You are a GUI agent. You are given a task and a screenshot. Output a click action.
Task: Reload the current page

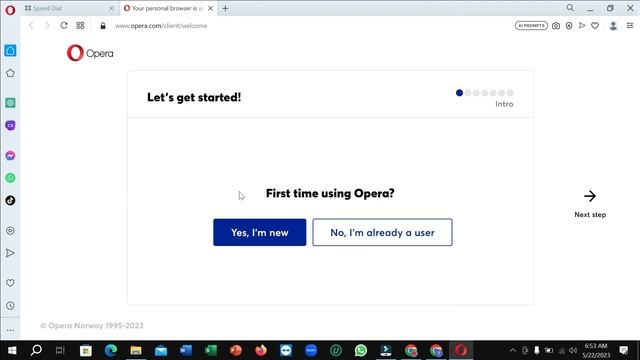point(64,25)
